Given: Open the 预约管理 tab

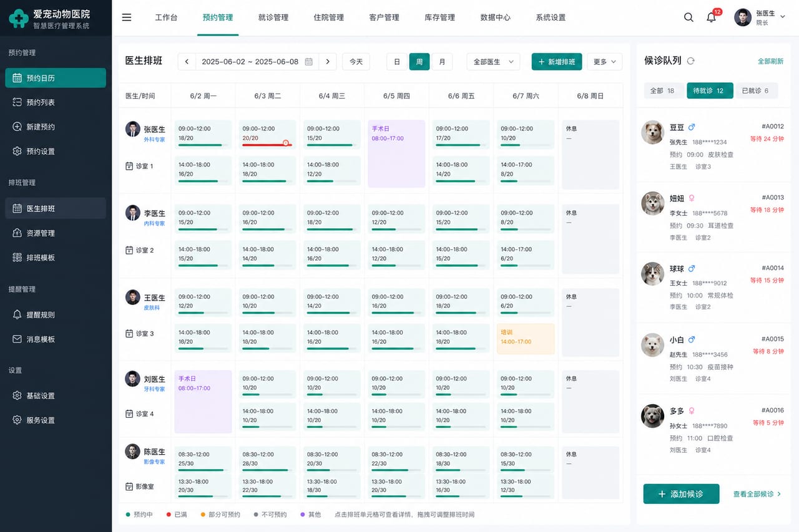Looking at the screenshot, I should point(218,17).
